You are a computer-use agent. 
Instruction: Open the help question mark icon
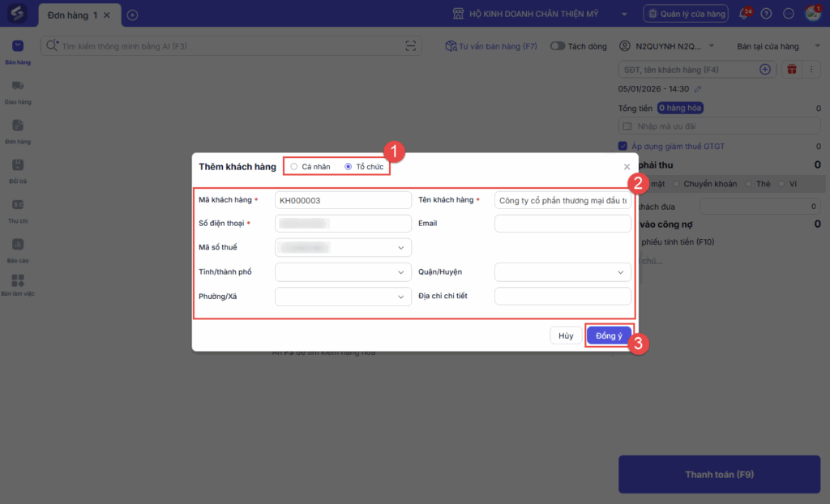click(766, 14)
